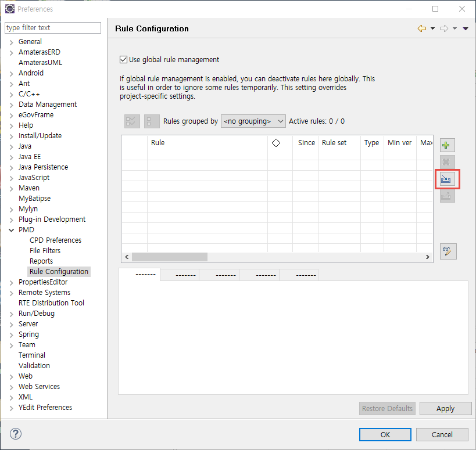Click the green plus add rule icon

[446, 145]
